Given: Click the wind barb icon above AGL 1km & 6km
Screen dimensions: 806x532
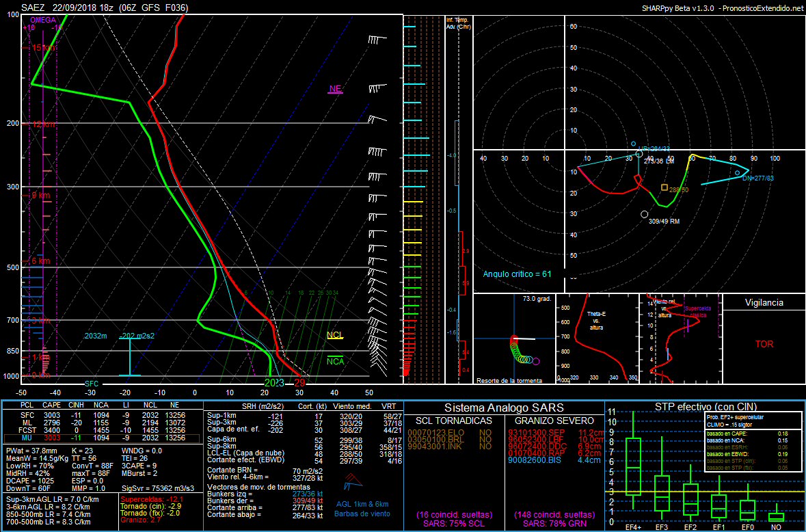Looking at the screenshot, I should coord(353,481).
